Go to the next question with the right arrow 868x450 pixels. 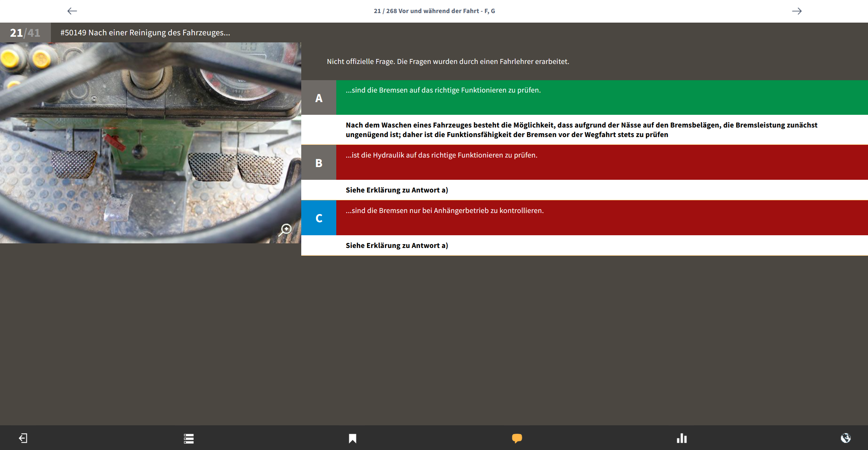pyautogui.click(x=797, y=11)
